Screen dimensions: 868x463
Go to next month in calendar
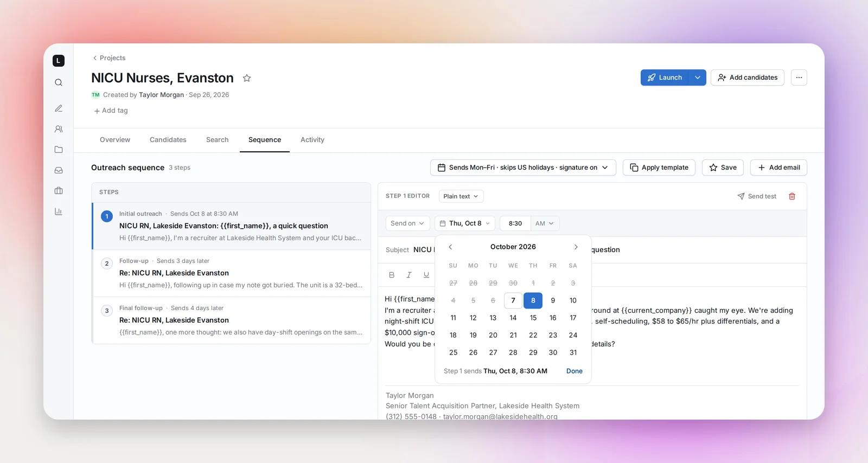pyautogui.click(x=576, y=247)
